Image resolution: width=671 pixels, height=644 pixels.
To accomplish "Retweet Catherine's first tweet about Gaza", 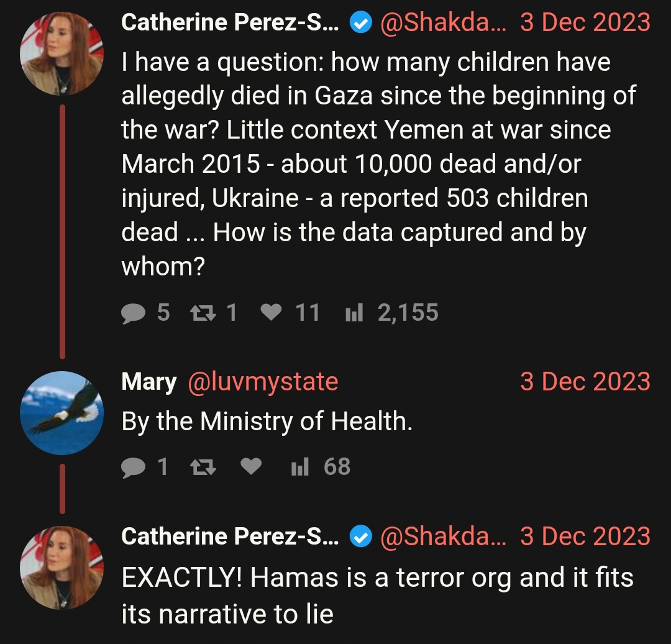I will click(x=214, y=313).
